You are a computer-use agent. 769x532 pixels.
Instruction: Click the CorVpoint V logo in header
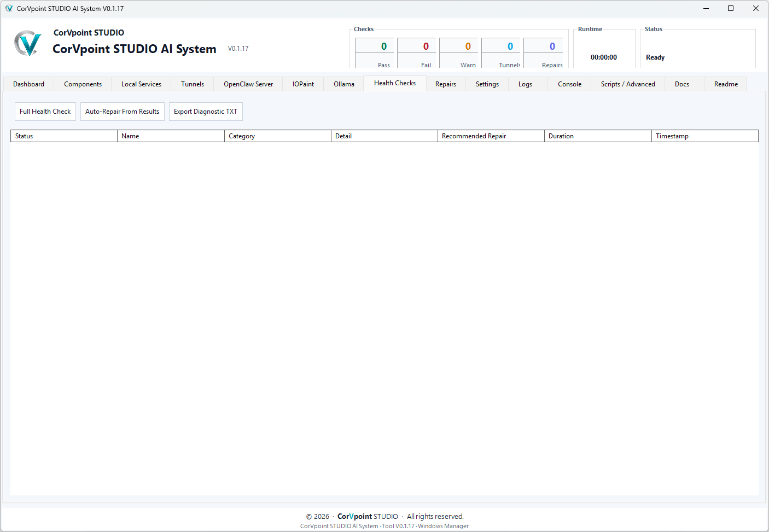tap(27, 43)
